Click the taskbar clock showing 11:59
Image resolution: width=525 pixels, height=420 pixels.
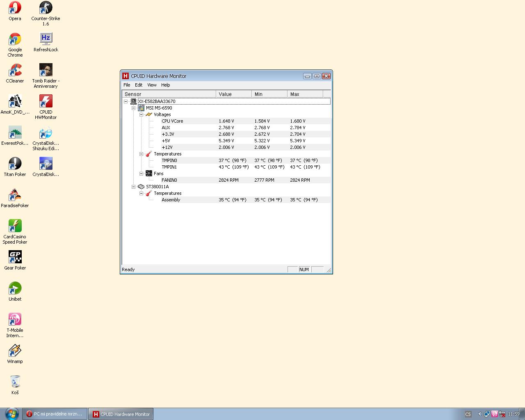(x=514, y=414)
